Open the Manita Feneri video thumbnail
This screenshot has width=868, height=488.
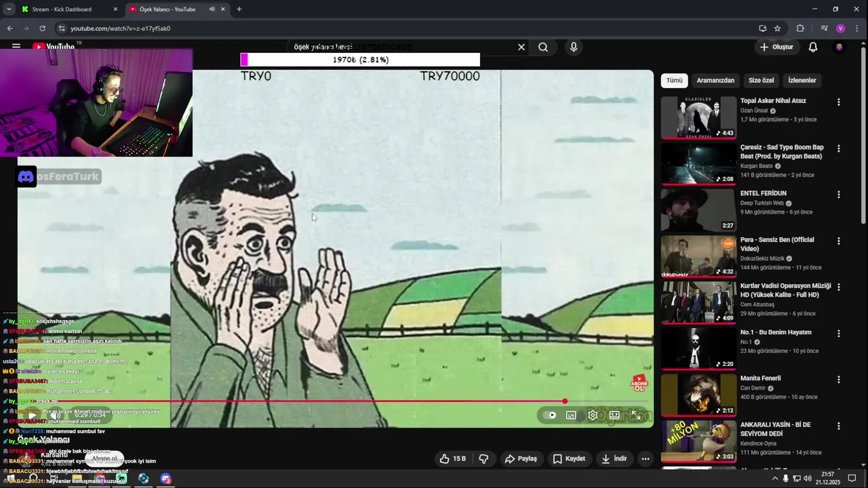[698, 394]
